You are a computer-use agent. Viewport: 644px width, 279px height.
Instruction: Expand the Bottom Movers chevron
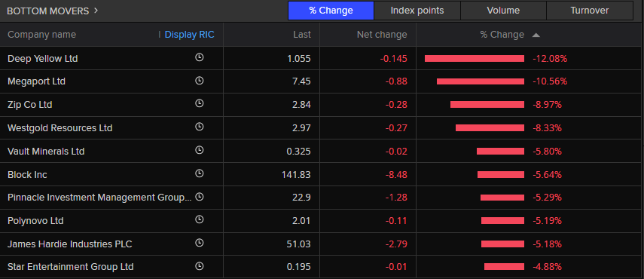96,11
